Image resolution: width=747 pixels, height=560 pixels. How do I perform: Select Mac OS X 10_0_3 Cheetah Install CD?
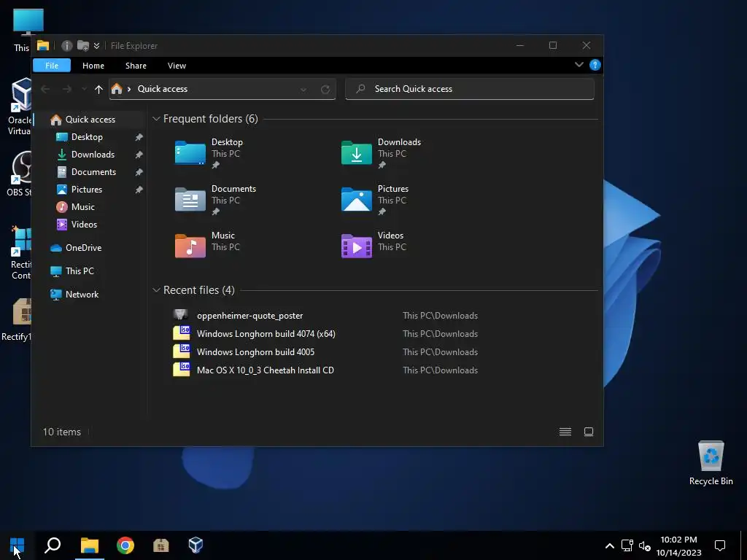point(266,370)
